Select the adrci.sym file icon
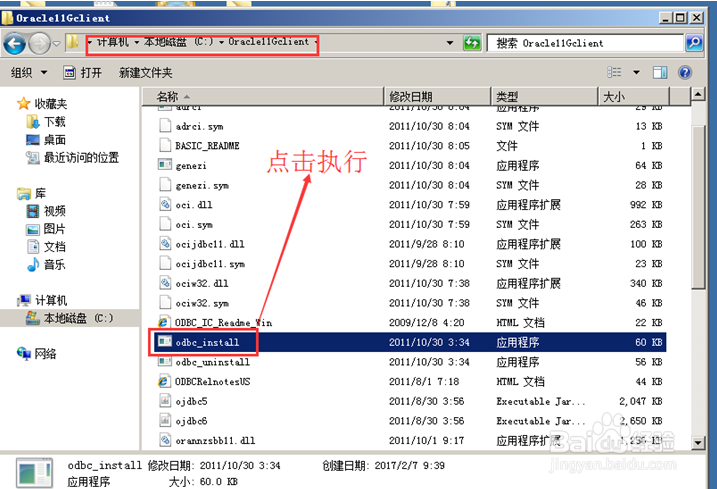The width and height of the screenshot is (717, 489). [x=165, y=125]
